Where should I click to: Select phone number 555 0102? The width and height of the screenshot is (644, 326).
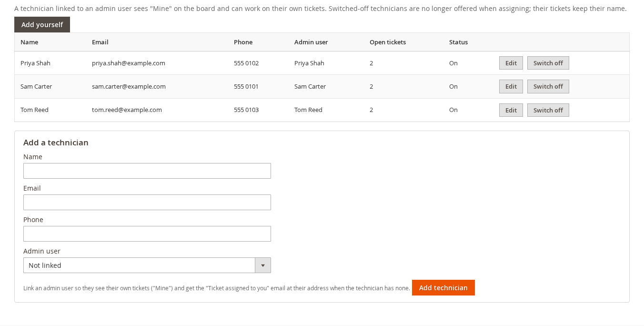pos(246,63)
